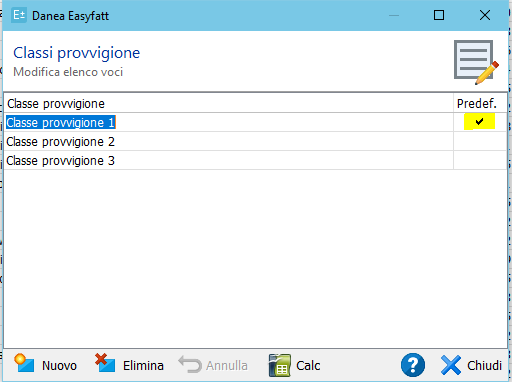Click the blue X Chiudi icon

[x=451, y=365]
